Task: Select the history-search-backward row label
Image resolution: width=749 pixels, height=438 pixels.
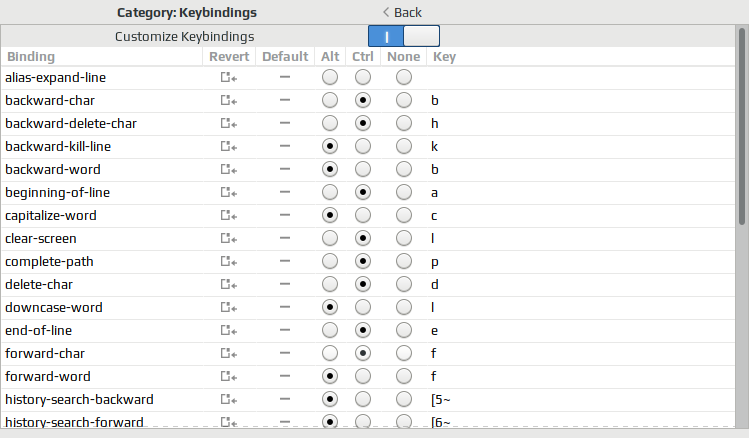Action: (x=79, y=399)
